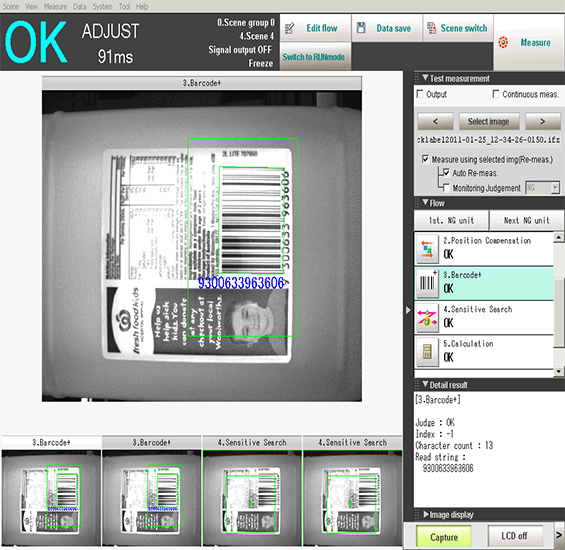Click the Measure button label

535,43
